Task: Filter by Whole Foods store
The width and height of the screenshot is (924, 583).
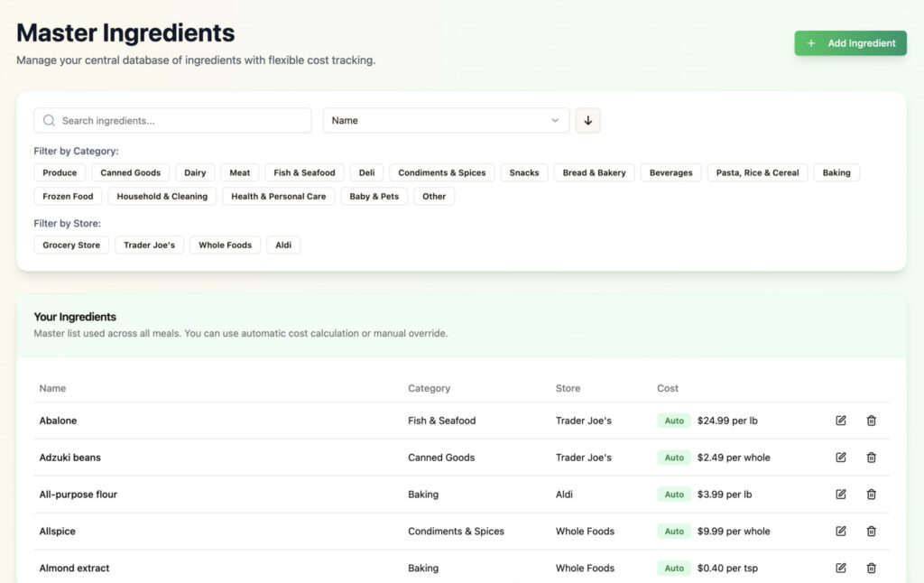Action: [x=225, y=245]
